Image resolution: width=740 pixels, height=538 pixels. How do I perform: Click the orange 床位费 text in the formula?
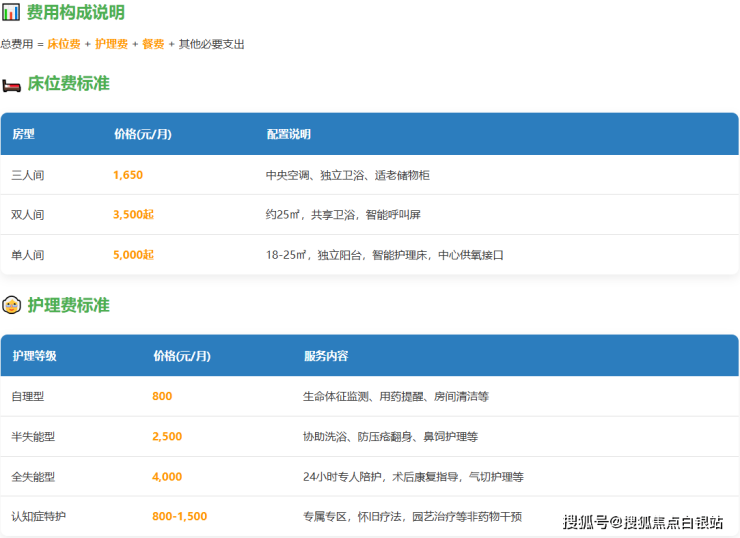point(64,44)
